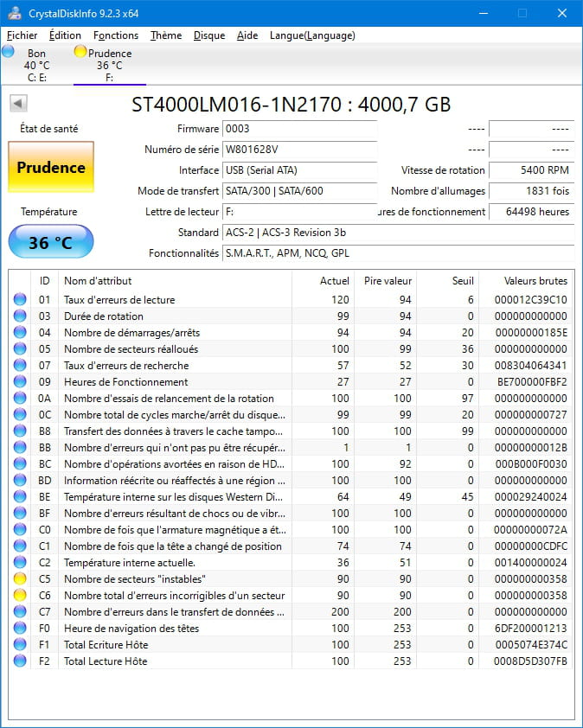The image size is (583, 728).
Task: Select the row Température interne actuelle.
Action: click(x=291, y=563)
